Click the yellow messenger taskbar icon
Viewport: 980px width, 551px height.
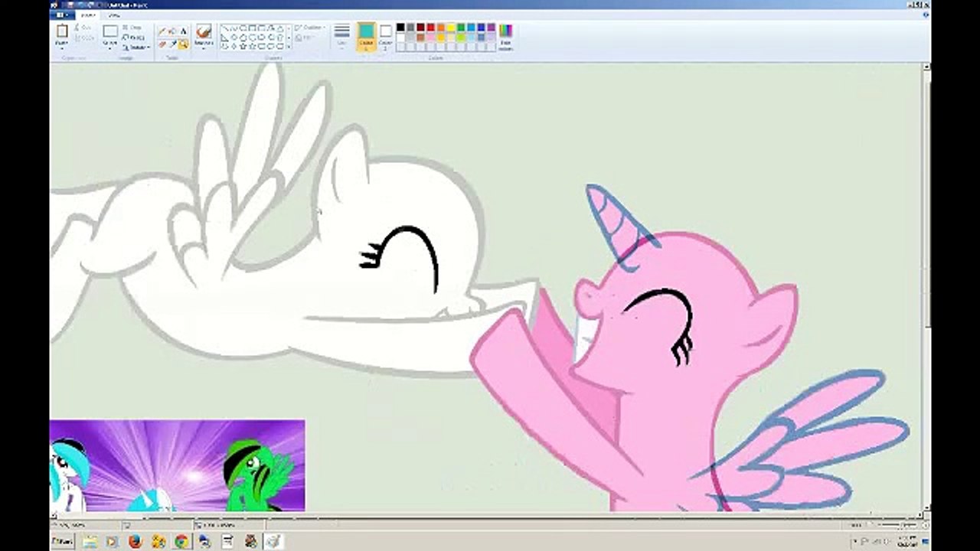click(158, 541)
